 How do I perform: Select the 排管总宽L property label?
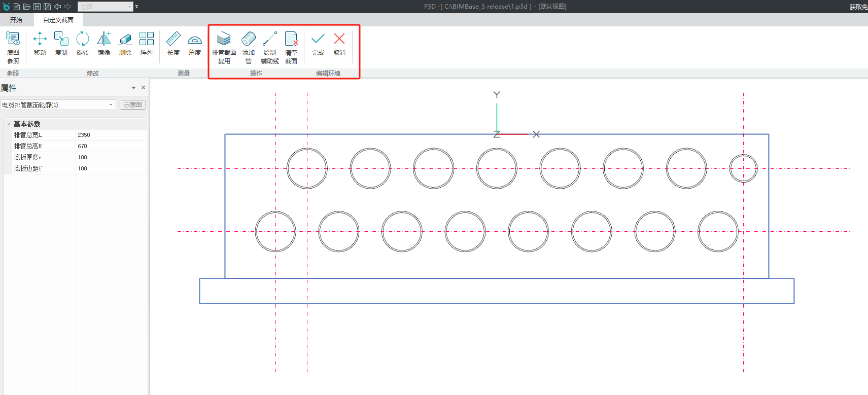click(28, 135)
